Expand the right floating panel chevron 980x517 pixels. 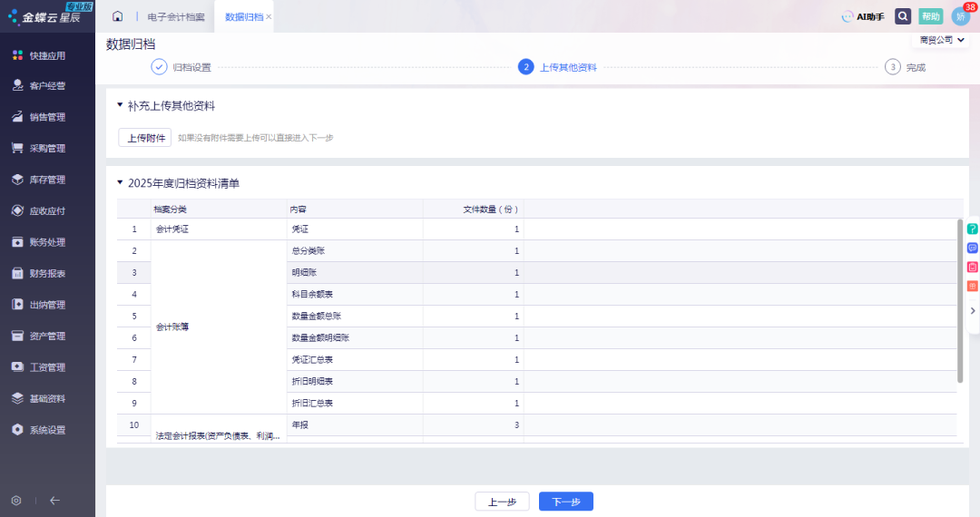pos(972,310)
